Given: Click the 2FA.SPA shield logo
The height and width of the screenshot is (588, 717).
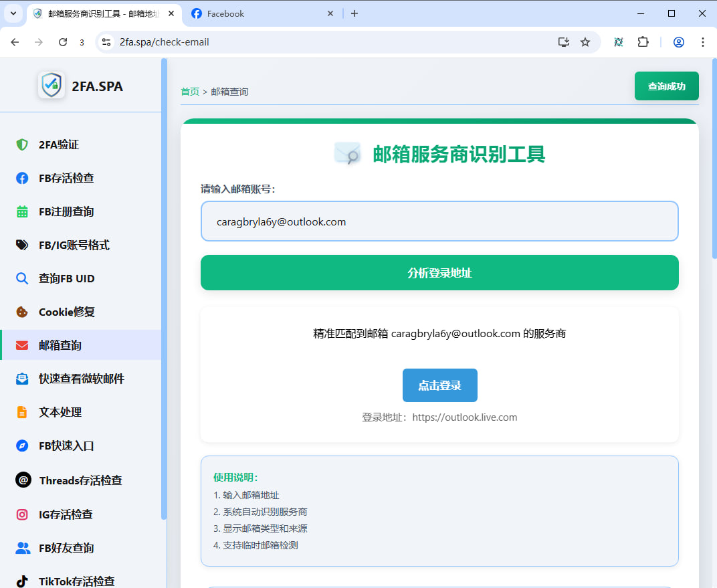Looking at the screenshot, I should tap(52, 85).
